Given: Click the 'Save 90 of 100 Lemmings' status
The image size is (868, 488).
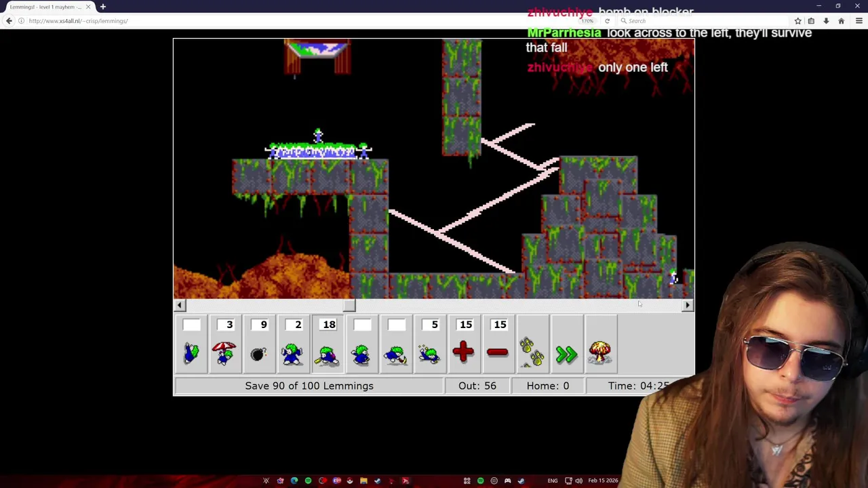Looking at the screenshot, I should pyautogui.click(x=309, y=386).
